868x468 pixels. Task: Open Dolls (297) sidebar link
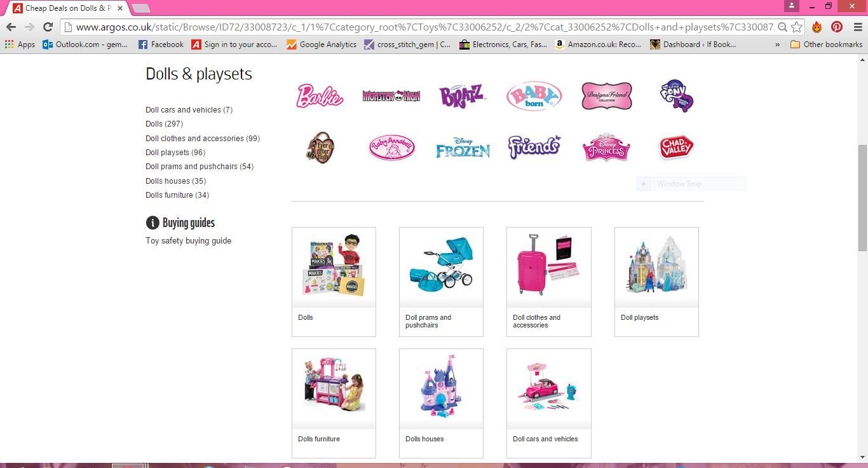pyautogui.click(x=164, y=124)
